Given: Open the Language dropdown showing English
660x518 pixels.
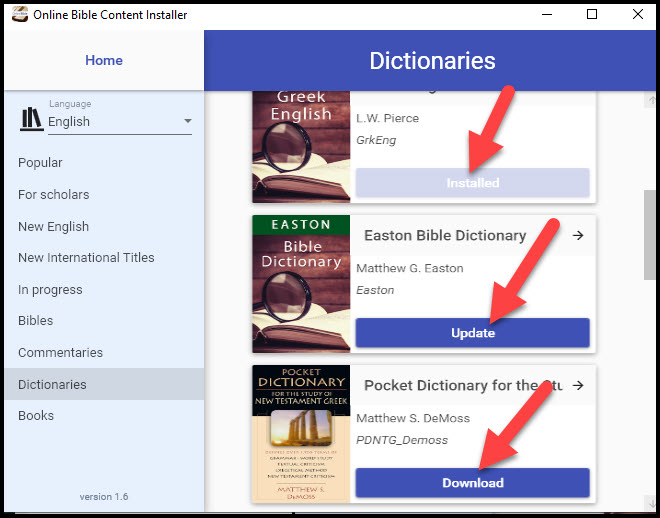Looking at the screenshot, I should point(120,122).
